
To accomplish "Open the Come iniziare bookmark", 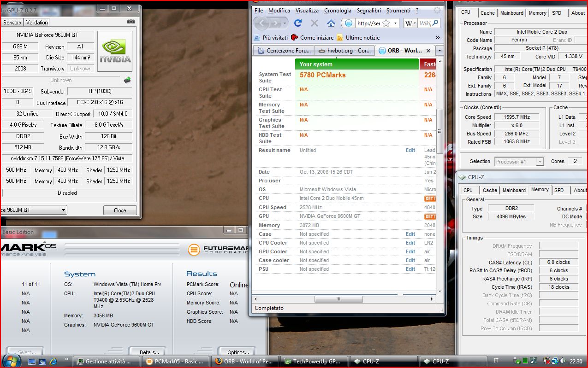I will [312, 37].
